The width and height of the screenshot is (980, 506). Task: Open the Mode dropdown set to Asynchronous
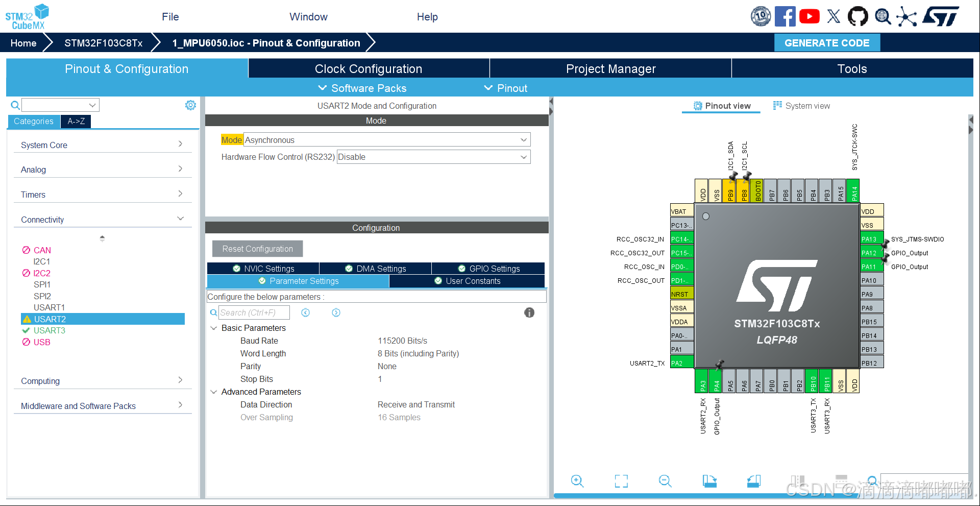[387, 140]
